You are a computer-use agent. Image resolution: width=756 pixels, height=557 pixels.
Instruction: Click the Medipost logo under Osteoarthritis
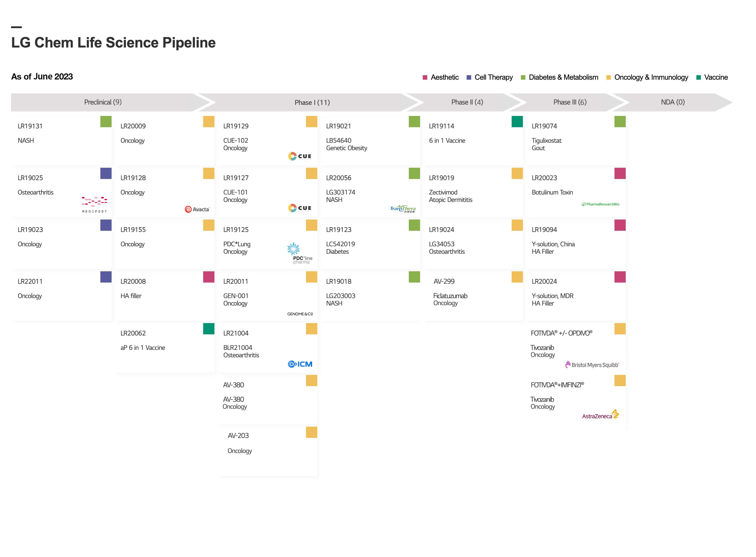pyautogui.click(x=94, y=205)
